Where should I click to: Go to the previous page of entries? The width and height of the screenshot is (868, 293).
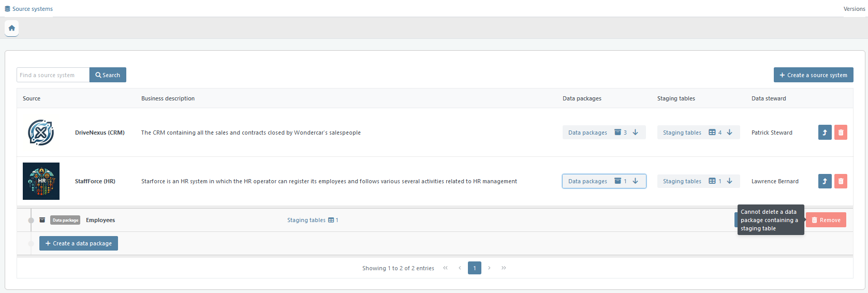(460, 268)
